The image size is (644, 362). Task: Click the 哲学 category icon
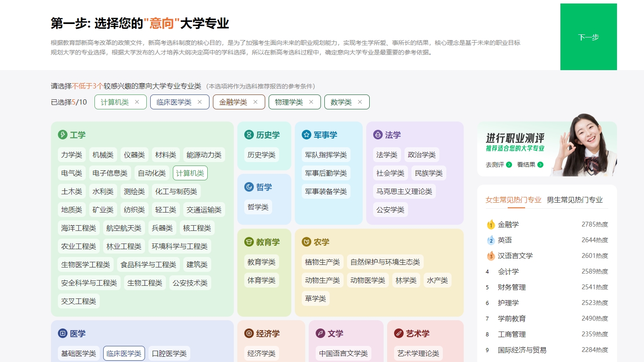click(x=249, y=187)
